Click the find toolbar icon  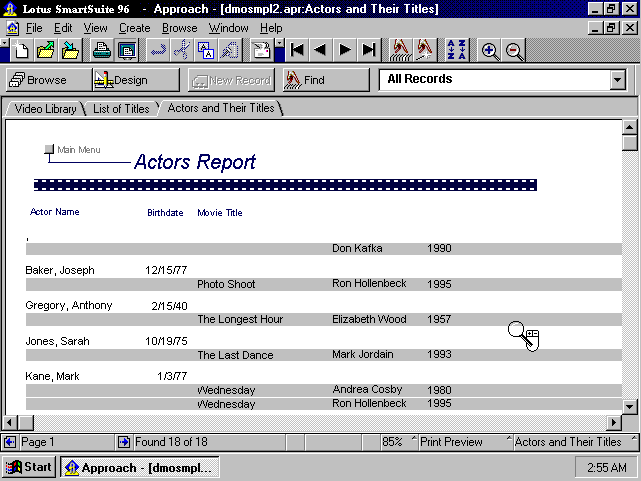(x=401, y=50)
